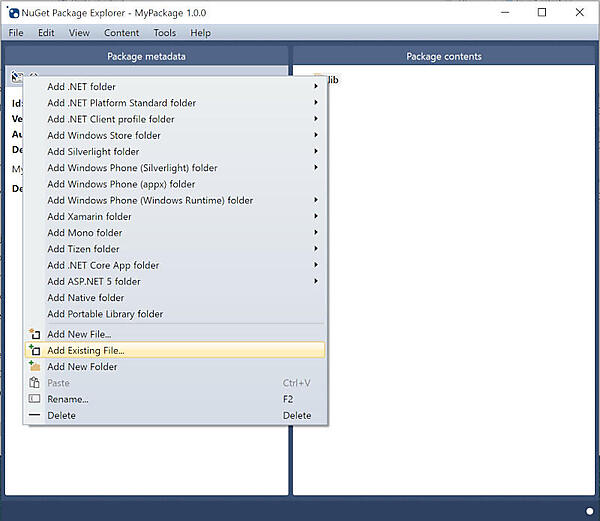
Task: Open the Help menu
Action: click(200, 33)
